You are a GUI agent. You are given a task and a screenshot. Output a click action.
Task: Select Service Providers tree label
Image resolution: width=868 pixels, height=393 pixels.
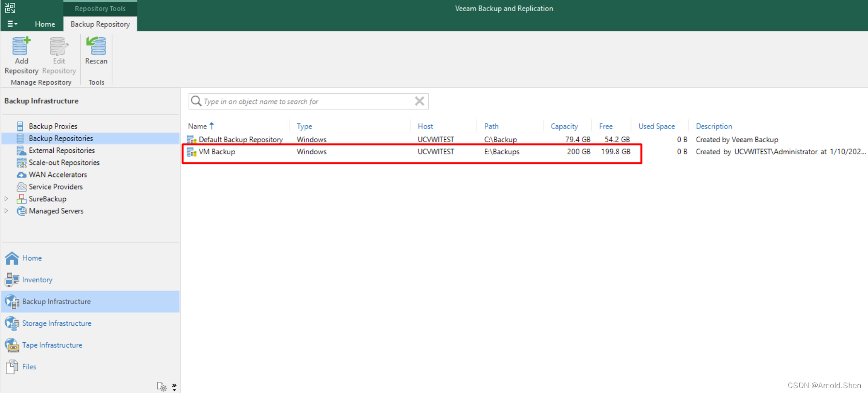coord(56,187)
